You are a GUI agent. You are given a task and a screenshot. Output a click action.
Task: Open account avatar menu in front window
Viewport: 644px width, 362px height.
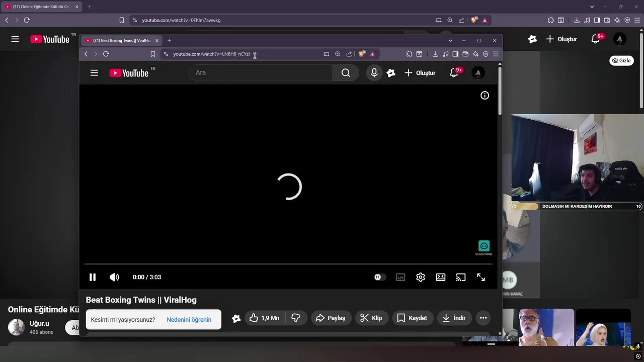pyautogui.click(x=478, y=73)
